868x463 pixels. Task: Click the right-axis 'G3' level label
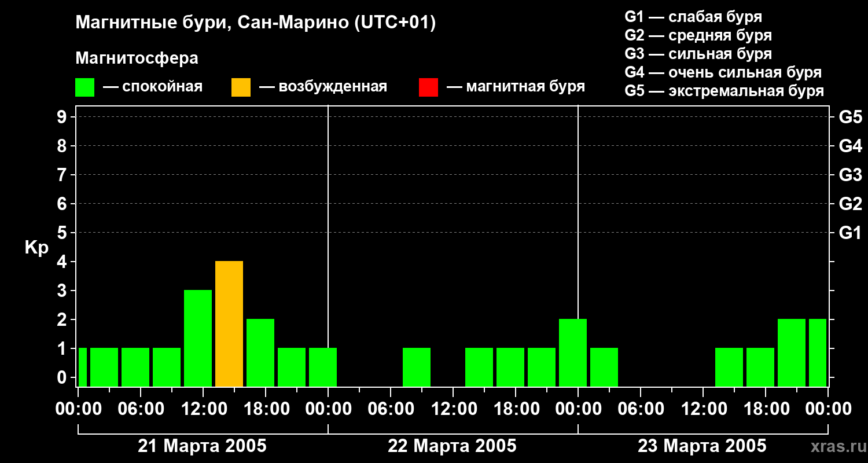point(850,175)
